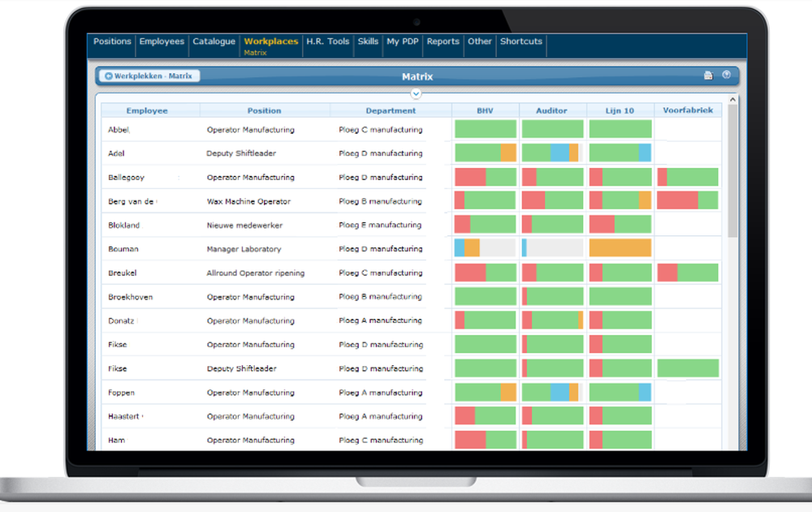Click Bouman's Lijn 10 orange bar
Viewport: 812px width, 512px height.
click(620, 248)
